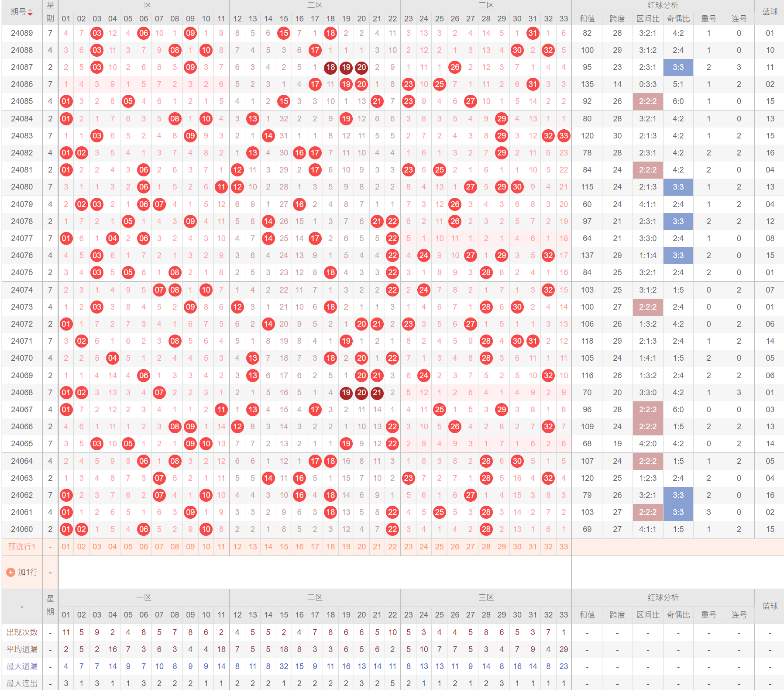This screenshot has width=784, height=690.
Task: Click the bottom 蓝球 footer header
Action: click(770, 606)
